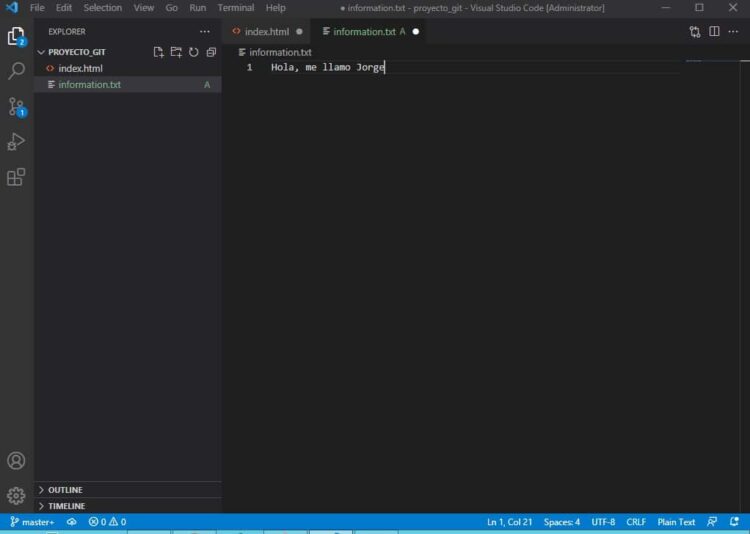Image resolution: width=750 pixels, height=534 pixels.
Task: Open the errors and warnings problems counter
Action: tap(108, 522)
